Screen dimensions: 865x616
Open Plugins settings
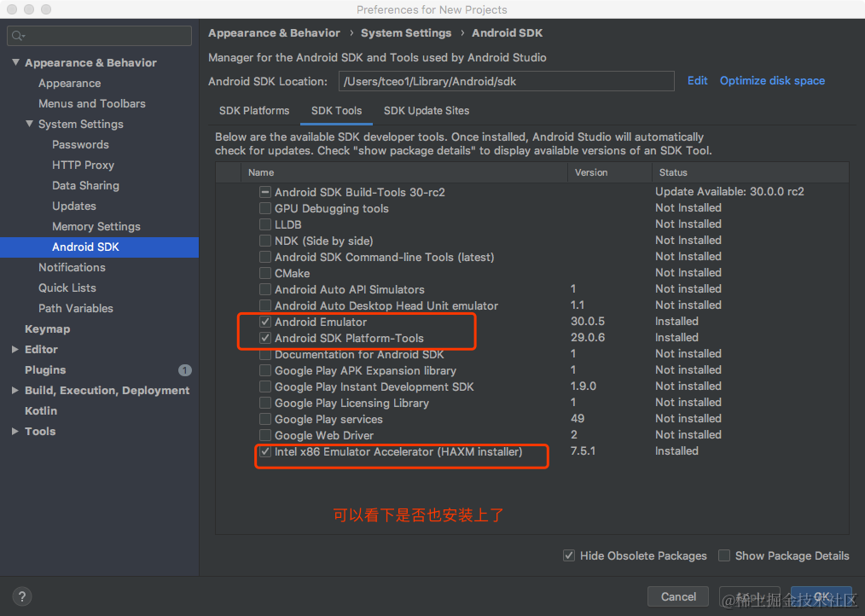click(x=45, y=369)
